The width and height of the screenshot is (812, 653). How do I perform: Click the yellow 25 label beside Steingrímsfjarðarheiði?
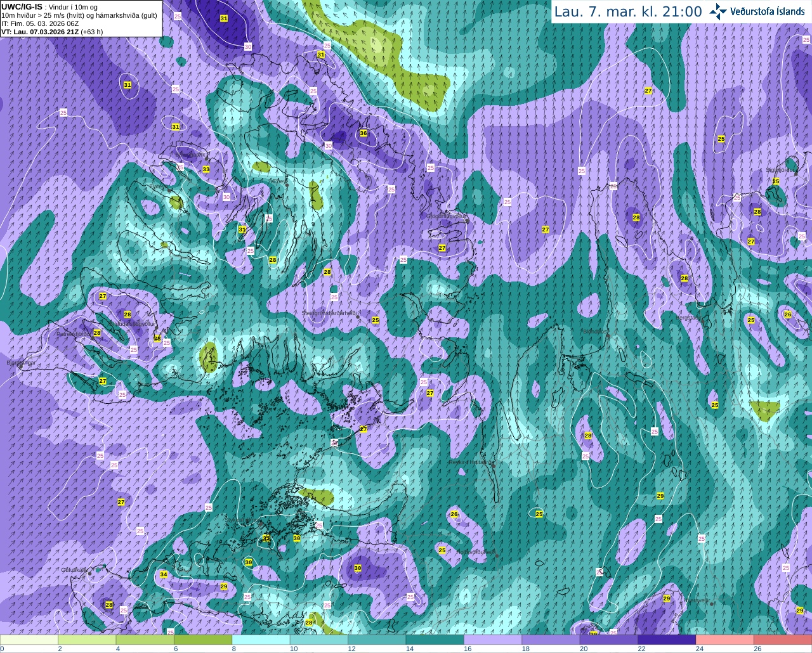[376, 320]
